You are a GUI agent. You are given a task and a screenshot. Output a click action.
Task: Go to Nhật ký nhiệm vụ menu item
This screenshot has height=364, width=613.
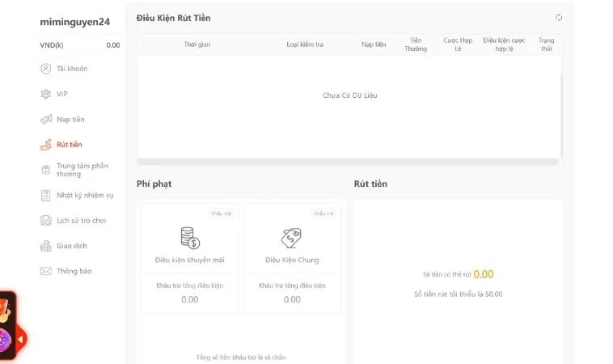[x=85, y=195]
